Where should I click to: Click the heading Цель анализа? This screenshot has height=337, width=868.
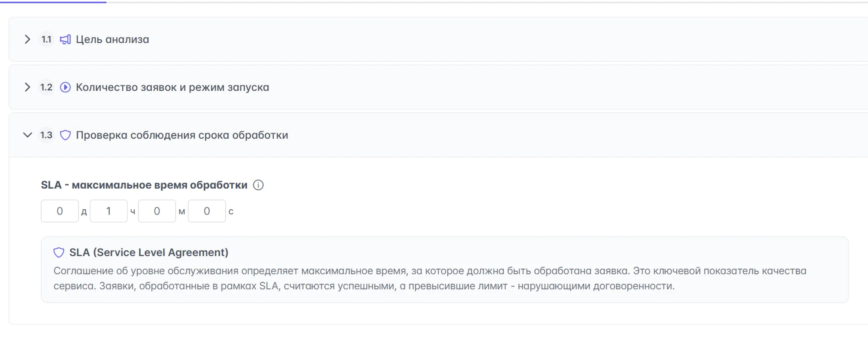112,39
